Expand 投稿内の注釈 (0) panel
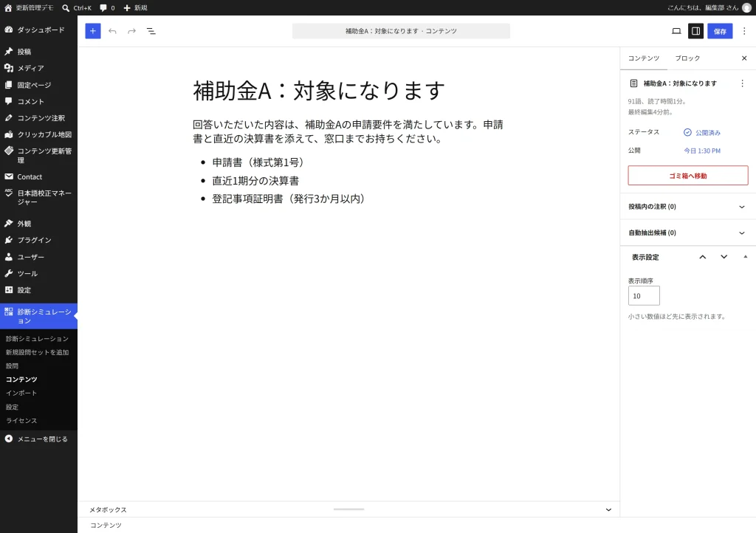The width and height of the screenshot is (756, 533). (688, 207)
